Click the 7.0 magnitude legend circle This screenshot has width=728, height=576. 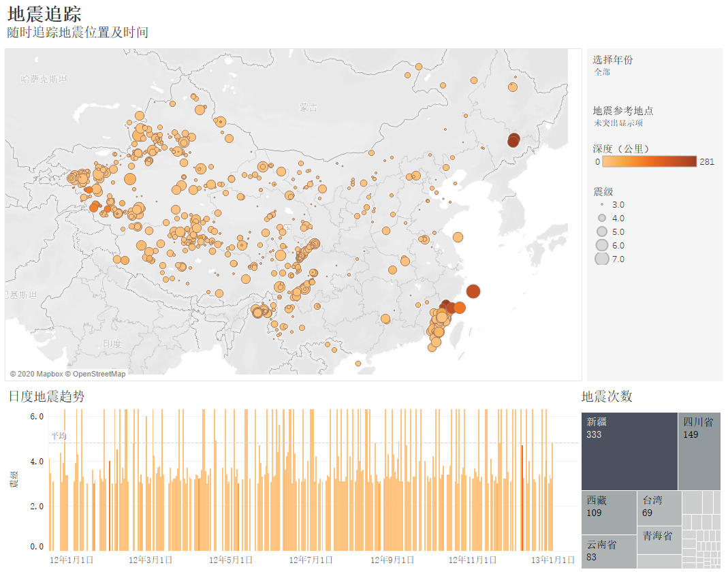(602, 259)
